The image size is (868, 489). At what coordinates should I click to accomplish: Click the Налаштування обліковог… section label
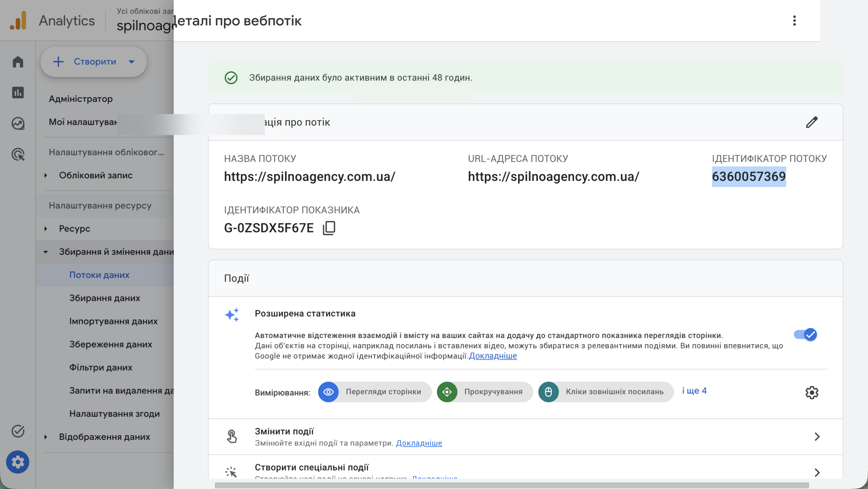106,152
